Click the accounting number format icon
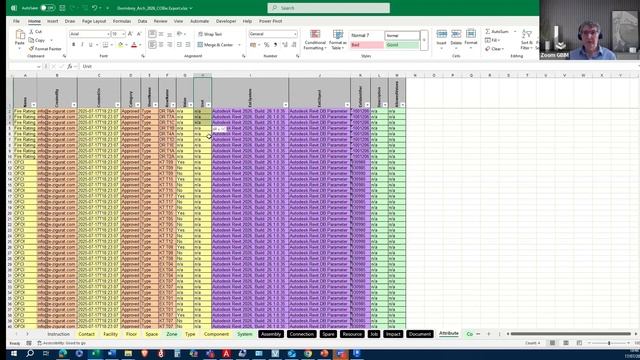The height and width of the screenshot is (360, 640). (253, 45)
